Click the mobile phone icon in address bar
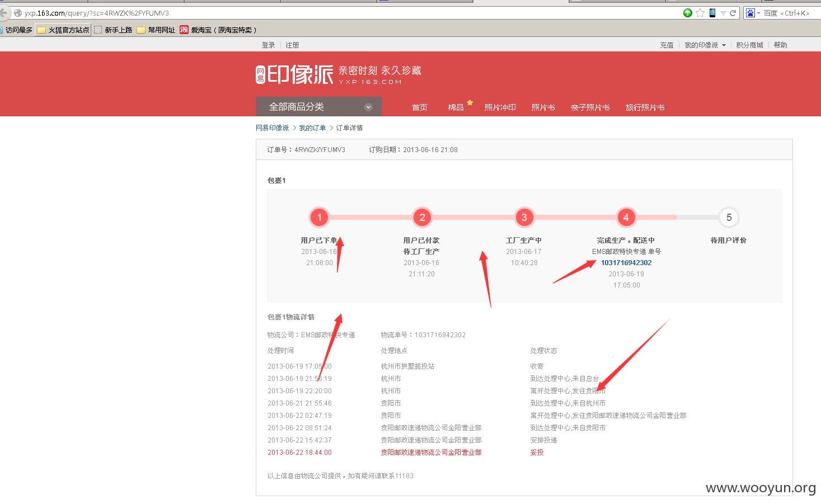821x504 pixels. [712, 13]
